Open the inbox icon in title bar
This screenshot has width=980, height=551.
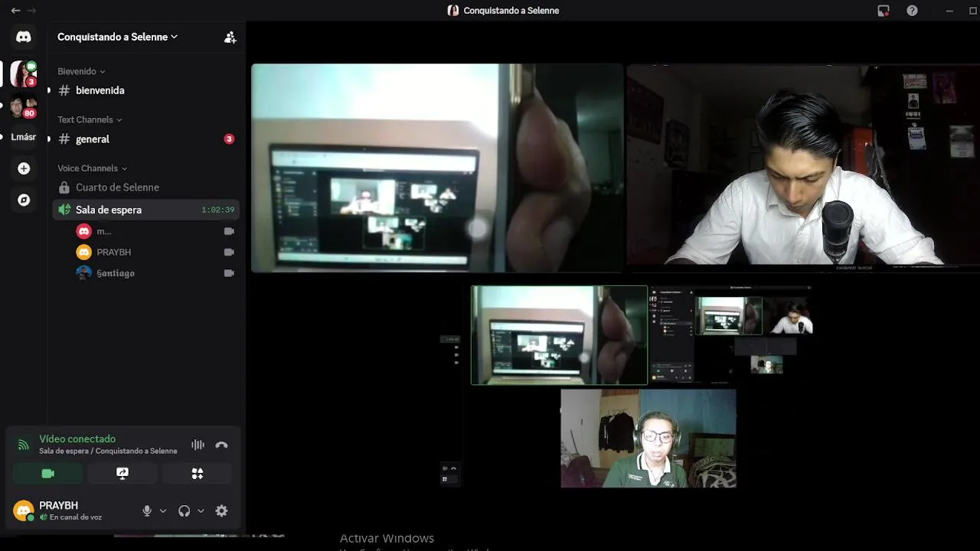[x=884, y=11]
